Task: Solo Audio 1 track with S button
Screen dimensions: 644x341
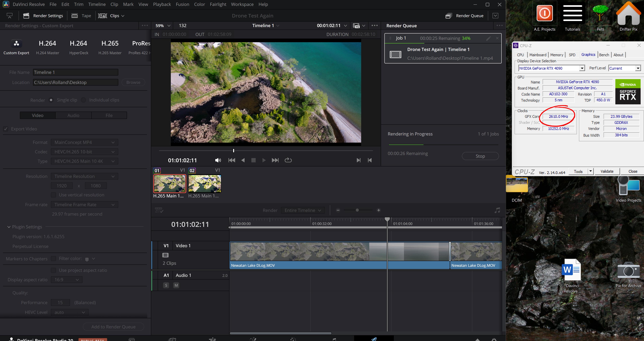Action: (166, 285)
